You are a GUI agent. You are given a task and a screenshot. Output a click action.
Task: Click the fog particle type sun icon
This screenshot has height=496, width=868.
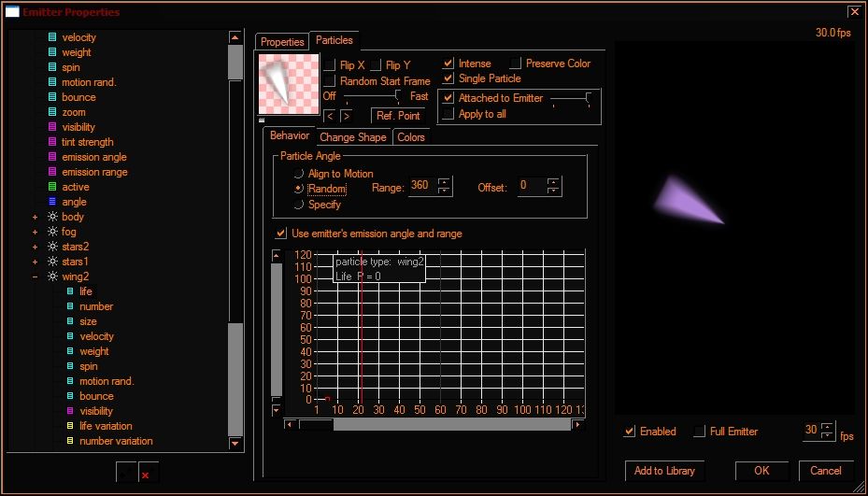(x=52, y=232)
